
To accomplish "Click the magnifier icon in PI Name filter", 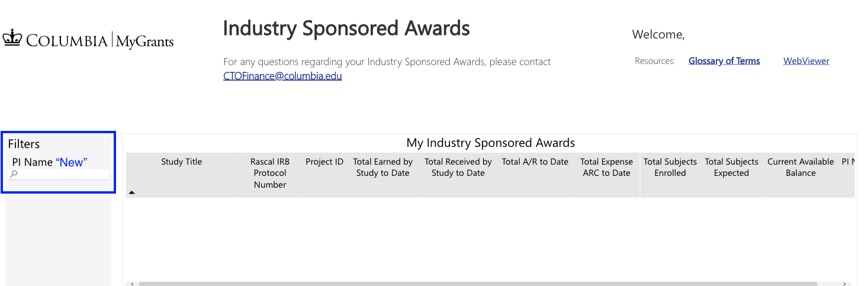I will click(14, 174).
